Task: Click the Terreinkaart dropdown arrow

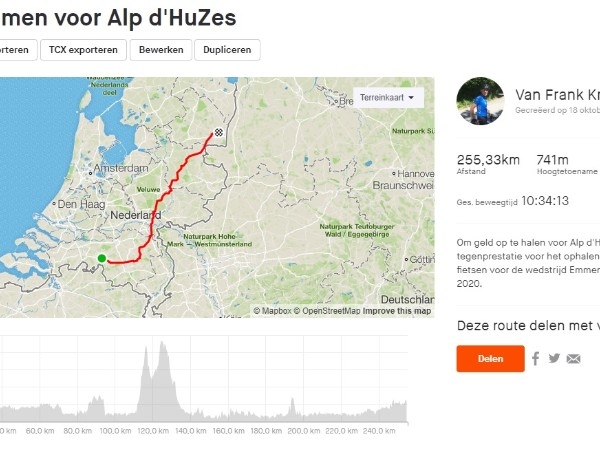Action: pos(411,98)
